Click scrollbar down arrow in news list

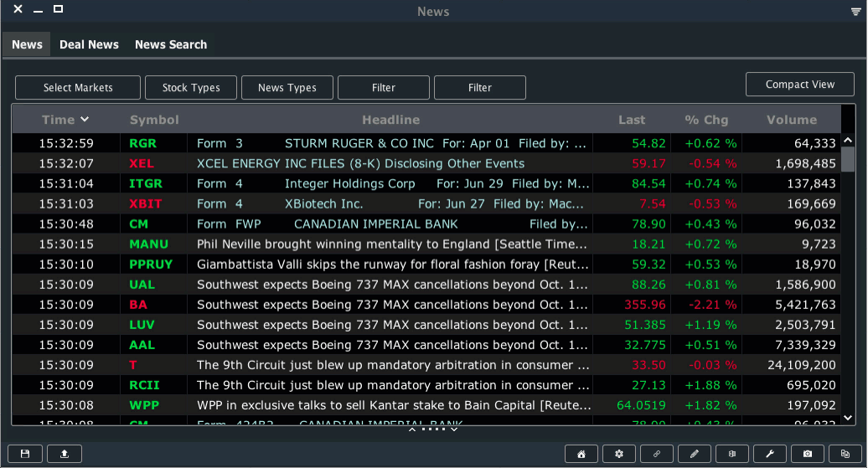[x=847, y=417]
